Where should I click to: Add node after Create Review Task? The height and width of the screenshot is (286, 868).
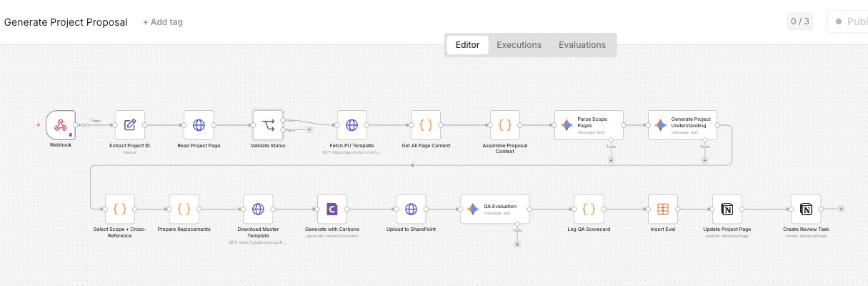point(842,209)
